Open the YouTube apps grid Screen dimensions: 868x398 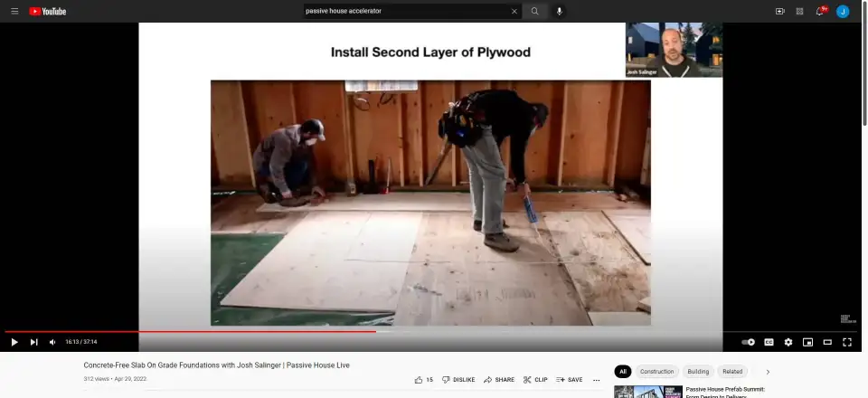click(x=799, y=11)
